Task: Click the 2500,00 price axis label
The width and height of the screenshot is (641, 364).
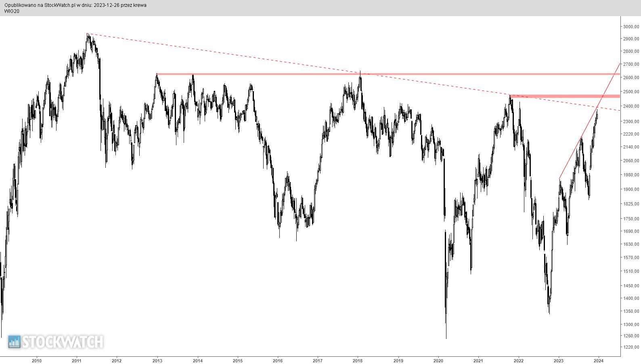Action: coord(631,92)
